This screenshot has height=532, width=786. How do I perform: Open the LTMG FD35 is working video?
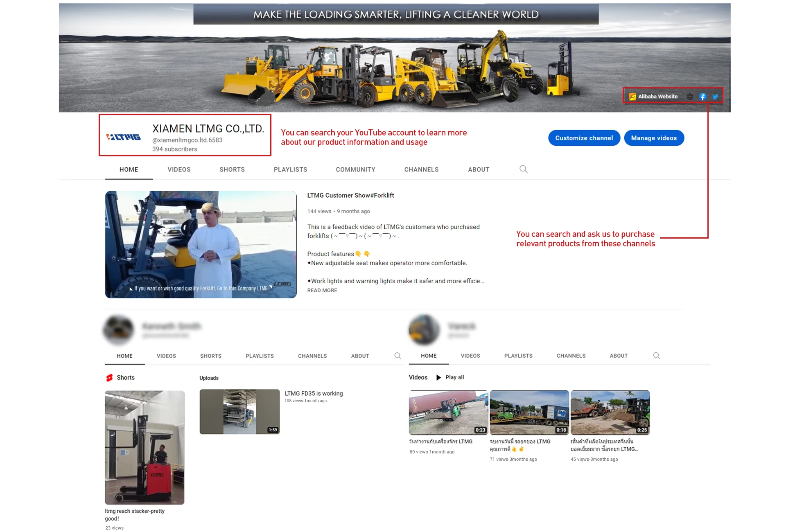coord(239,411)
